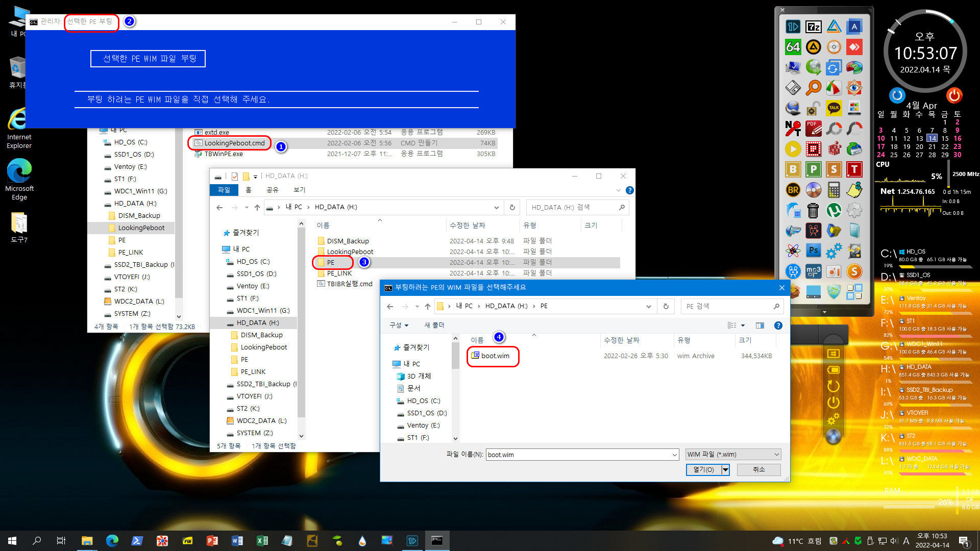Open the WIM 파일 (*.wim) file type dropdown
Screen dimensions: 980x551
pos(733,455)
